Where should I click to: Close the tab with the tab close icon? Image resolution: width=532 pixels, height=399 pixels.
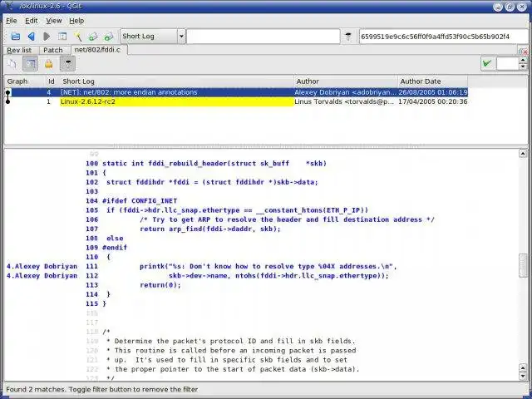click(x=523, y=52)
